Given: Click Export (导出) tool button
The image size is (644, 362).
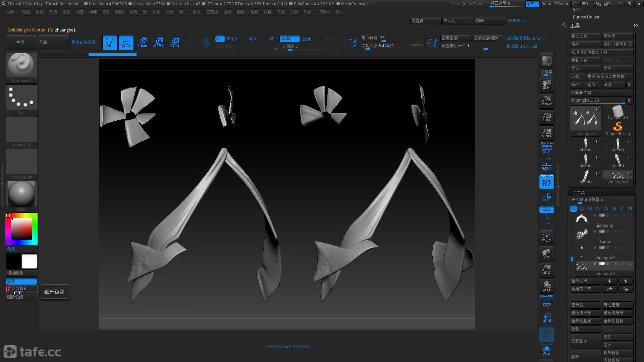Looking at the screenshot, I should pyautogui.click(x=618, y=68).
